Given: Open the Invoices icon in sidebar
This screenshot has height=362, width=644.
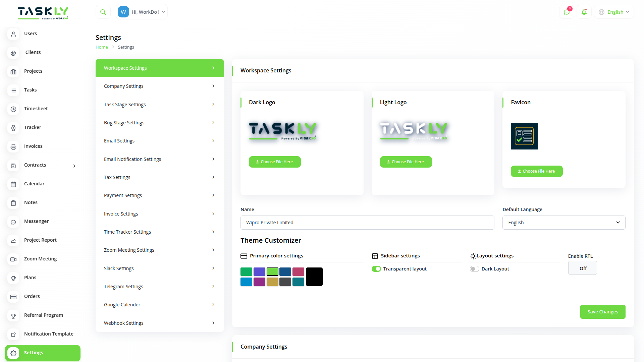Looking at the screenshot, I should [13, 146].
